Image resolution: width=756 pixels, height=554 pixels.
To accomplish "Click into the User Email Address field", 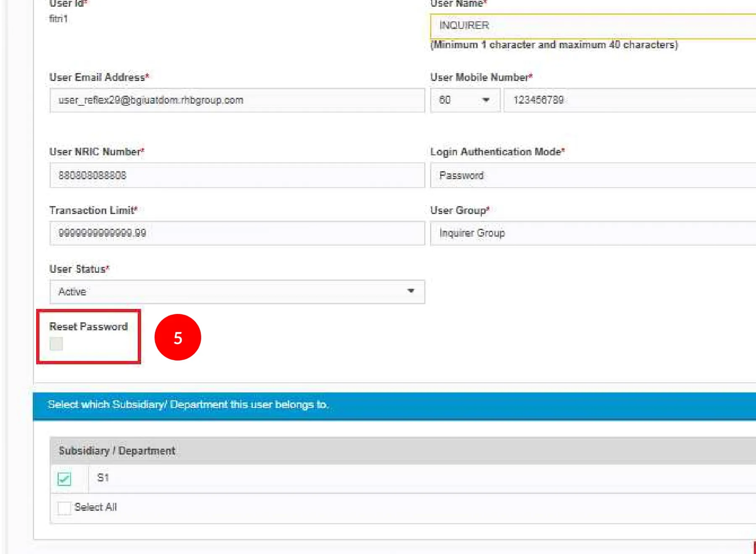I will pos(237,100).
